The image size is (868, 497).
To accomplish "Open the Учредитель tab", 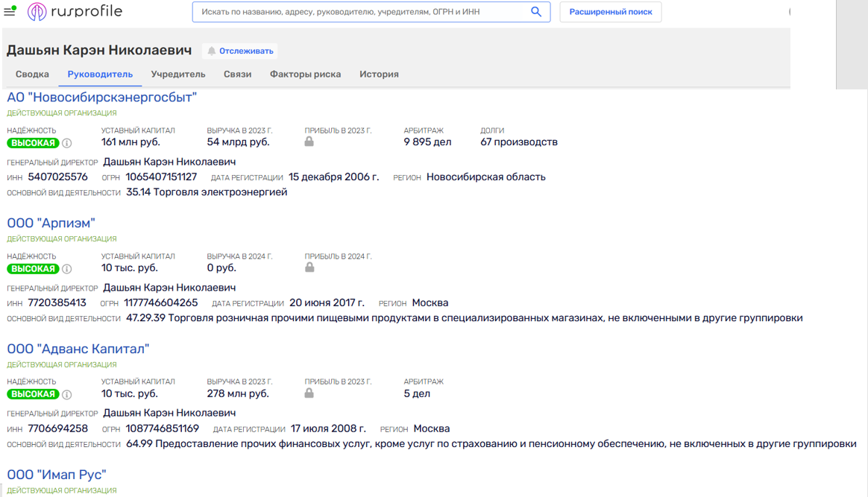I will click(178, 74).
